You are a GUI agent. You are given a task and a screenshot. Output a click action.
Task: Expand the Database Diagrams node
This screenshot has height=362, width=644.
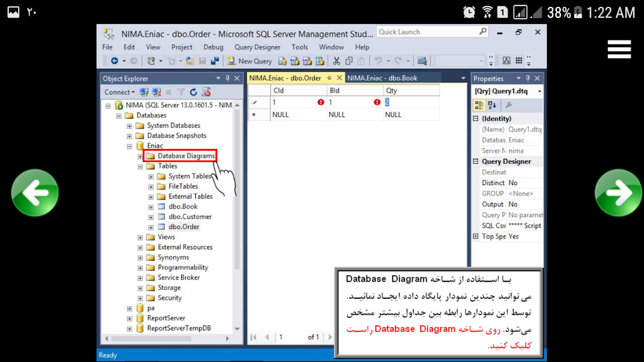pos(140,156)
